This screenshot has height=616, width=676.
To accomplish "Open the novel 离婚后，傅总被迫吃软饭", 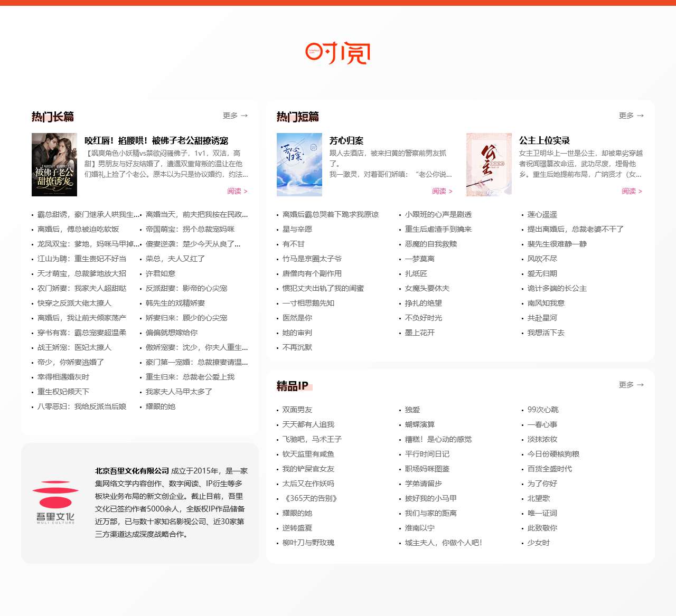I will point(77,229).
